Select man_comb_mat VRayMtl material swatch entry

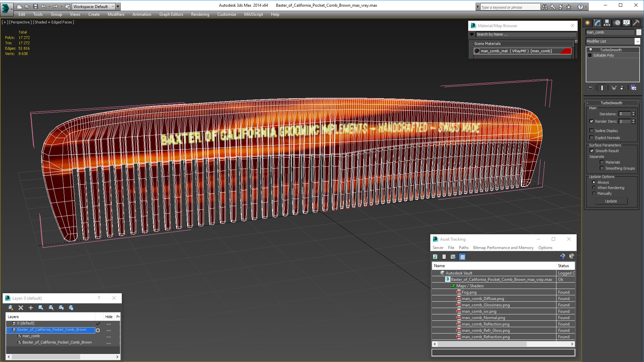pos(522,51)
